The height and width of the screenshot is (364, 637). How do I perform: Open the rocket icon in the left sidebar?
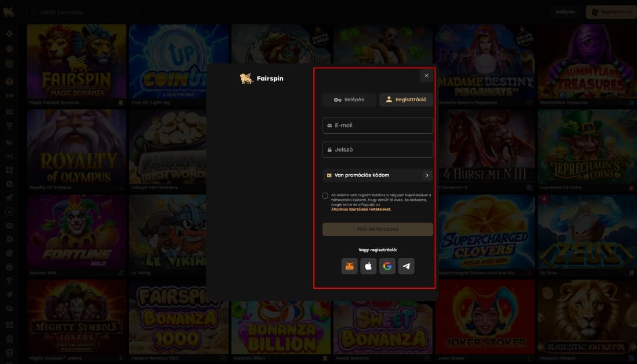pyautogui.click(x=9, y=197)
